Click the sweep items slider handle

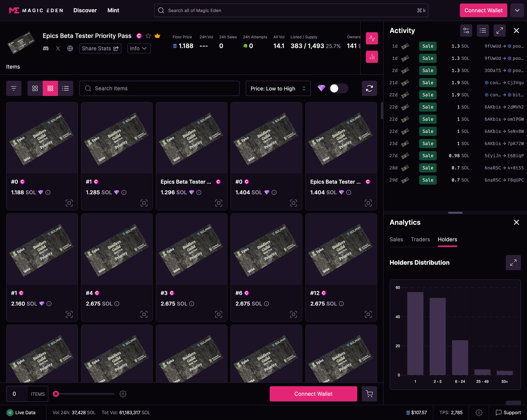pyautogui.click(x=56, y=394)
